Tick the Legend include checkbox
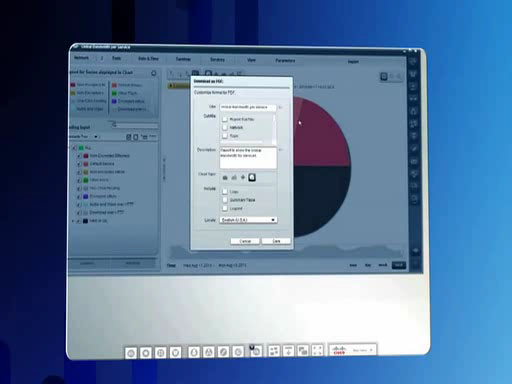This screenshot has width=512, height=384. pyautogui.click(x=225, y=208)
